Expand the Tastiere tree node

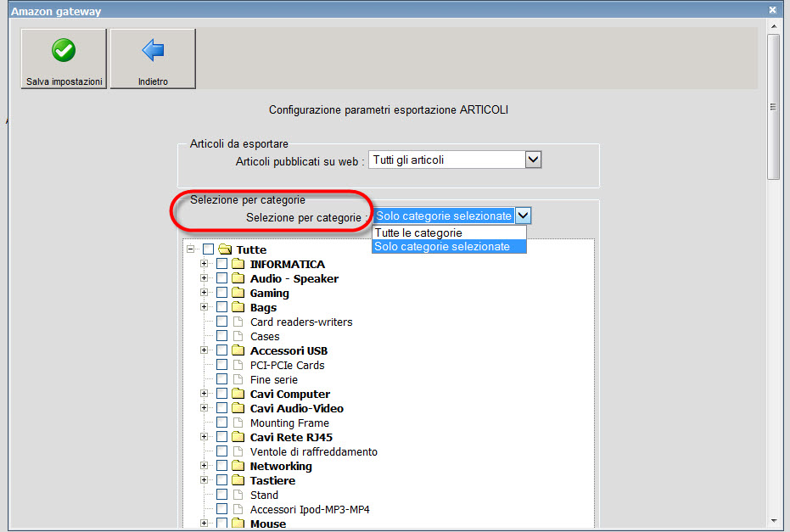(204, 480)
